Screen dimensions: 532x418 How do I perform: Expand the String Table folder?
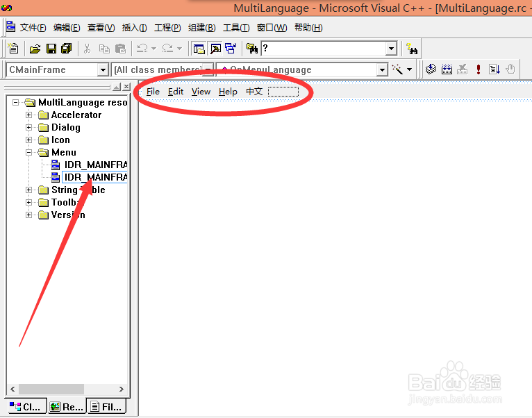point(29,190)
